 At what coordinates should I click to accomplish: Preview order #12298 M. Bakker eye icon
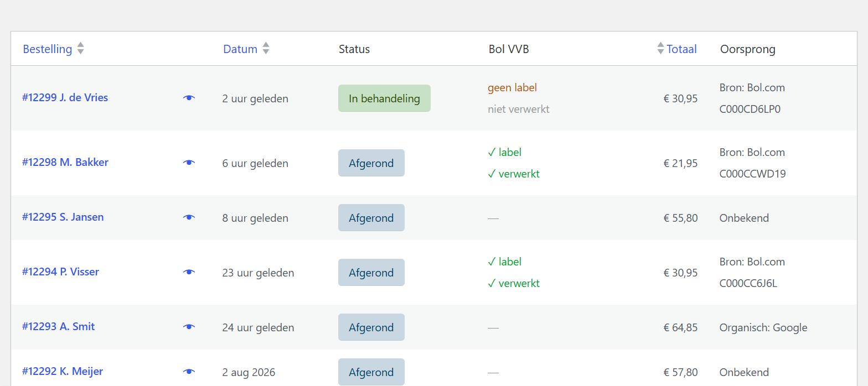point(189,163)
